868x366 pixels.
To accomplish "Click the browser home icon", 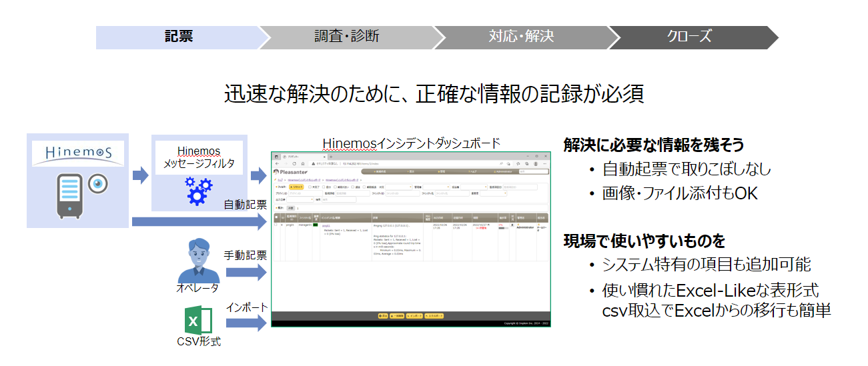I will (303, 163).
